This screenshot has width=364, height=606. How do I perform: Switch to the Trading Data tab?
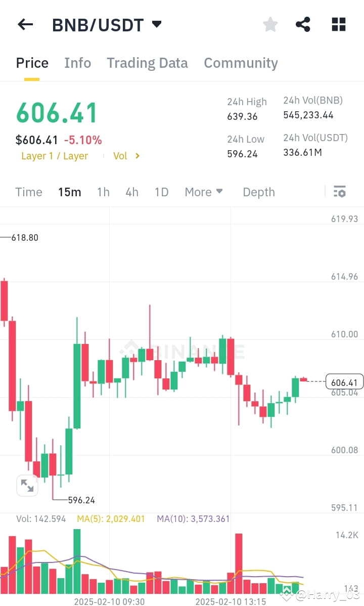[x=147, y=63]
